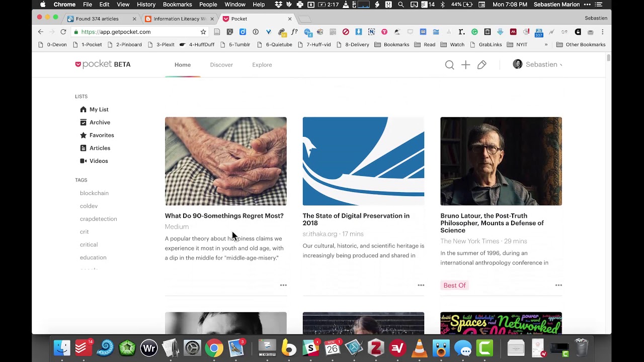Switch to the Discover tab
Image resolution: width=644 pixels, height=362 pixels.
click(x=221, y=65)
